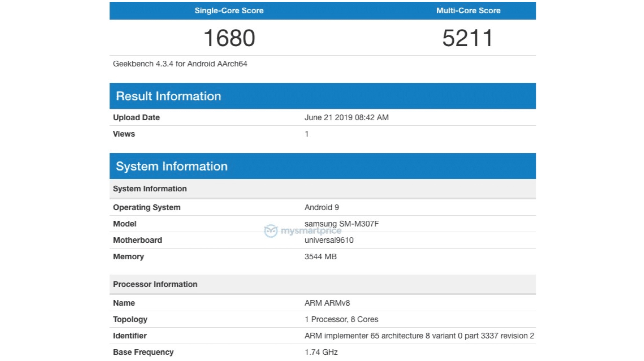Click the multi-core score value 5211
This screenshot has height=361, width=644.
[x=467, y=38]
